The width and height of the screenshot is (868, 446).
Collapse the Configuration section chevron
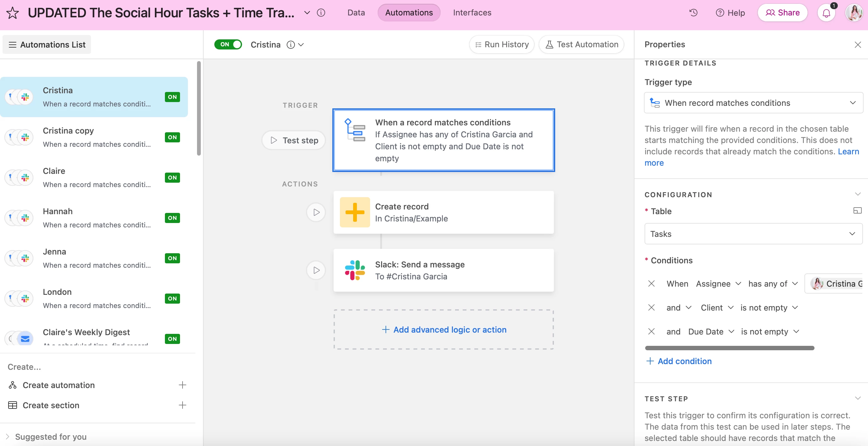click(858, 194)
